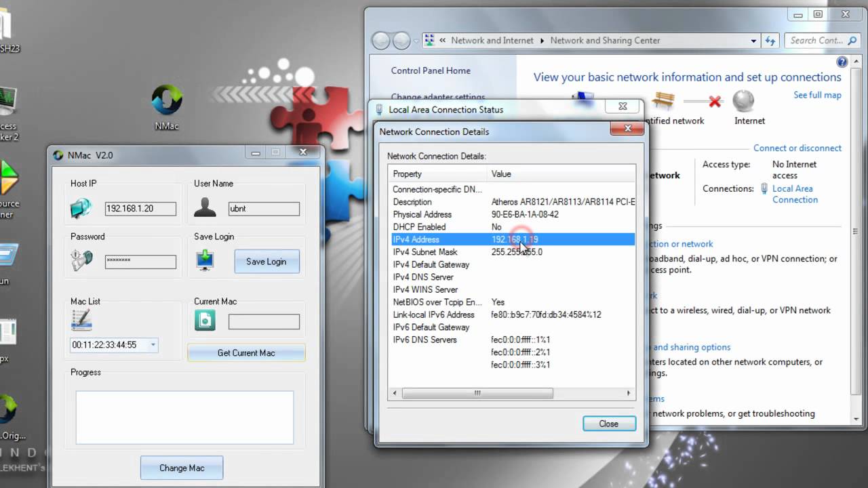Viewport: 868px width, 488px height.
Task: Click Network and Internet breadcrumb
Action: tap(492, 41)
